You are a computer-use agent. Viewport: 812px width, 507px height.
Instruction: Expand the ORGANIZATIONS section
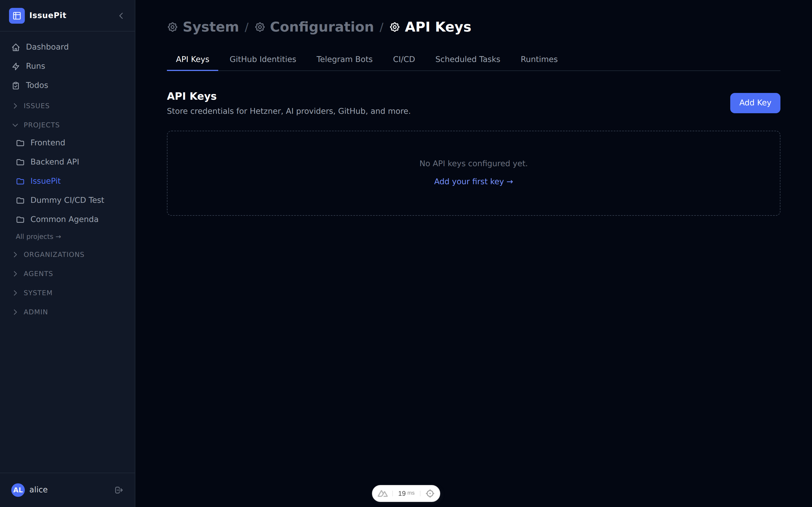tap(16, 255)
